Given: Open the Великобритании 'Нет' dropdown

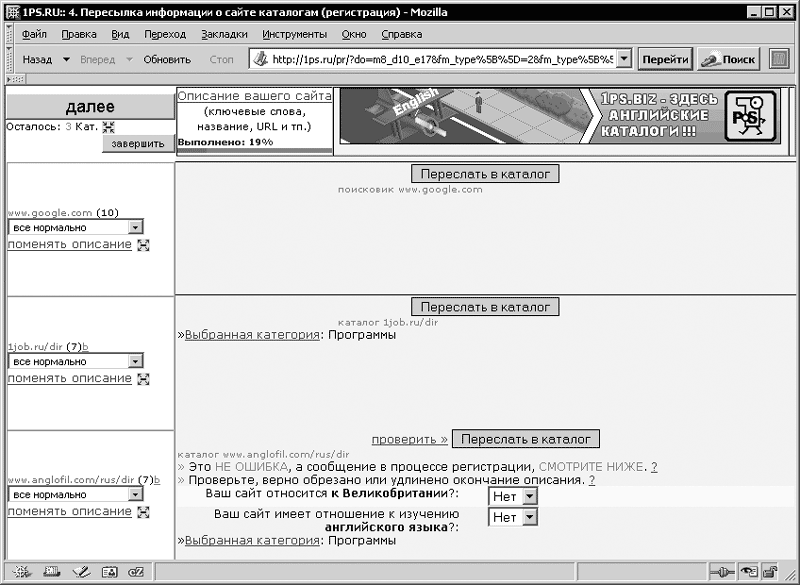Looking at the screenshot, I should click(x=513, y=496).
